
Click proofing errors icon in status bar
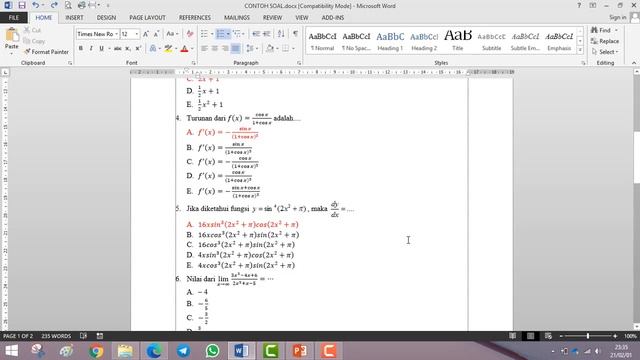tap(83, 336)
